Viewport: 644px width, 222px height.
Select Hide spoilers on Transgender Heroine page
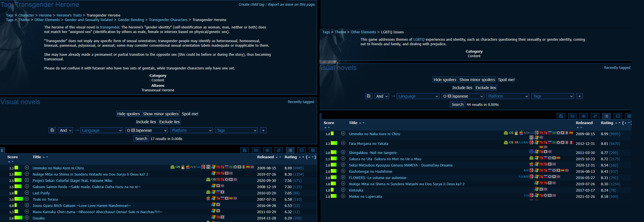pyautogui.click(x=128, y=114)
